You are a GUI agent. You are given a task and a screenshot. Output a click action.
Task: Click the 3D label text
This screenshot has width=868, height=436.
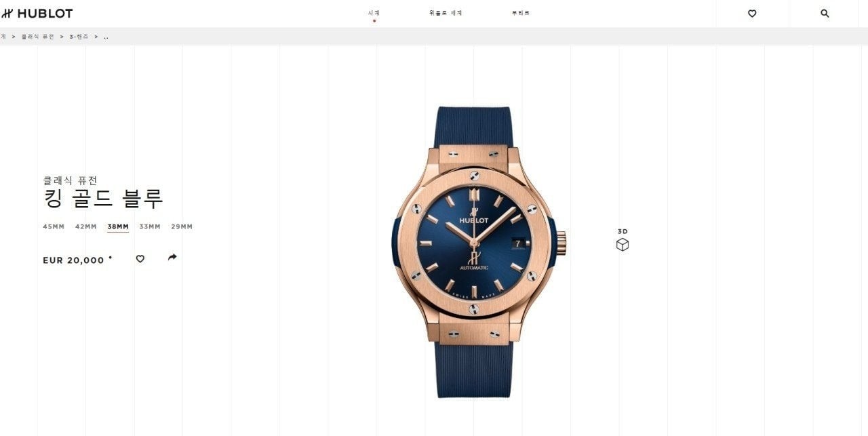click(623, 231)
